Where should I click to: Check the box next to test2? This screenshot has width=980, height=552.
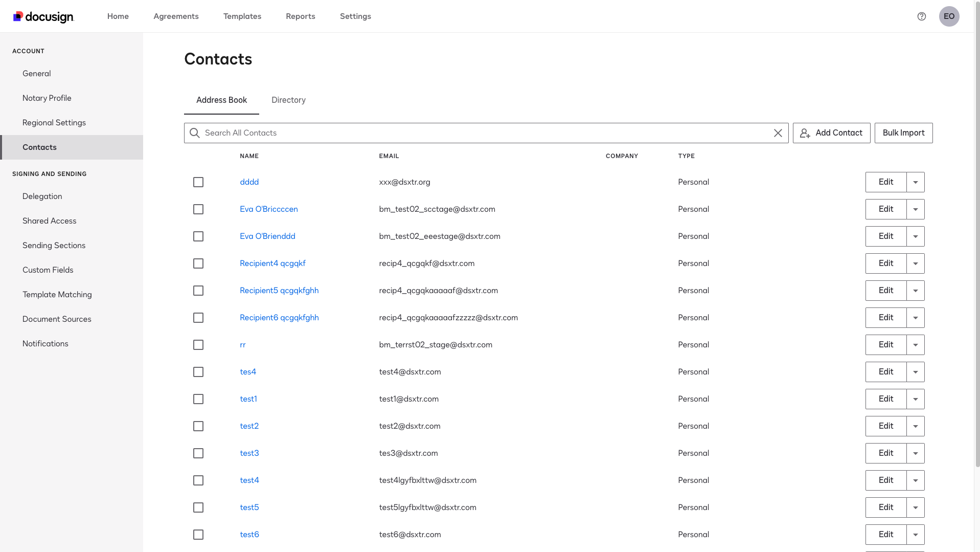tap(198, 426)
